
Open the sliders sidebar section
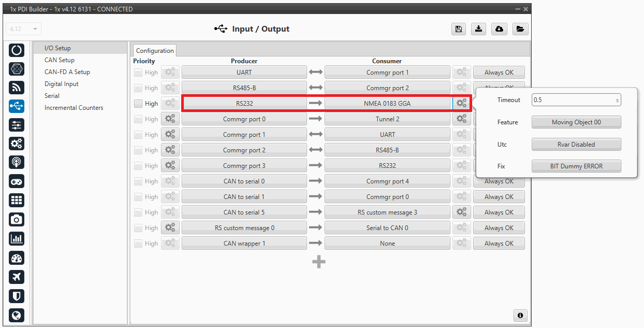tap(17, 125)
